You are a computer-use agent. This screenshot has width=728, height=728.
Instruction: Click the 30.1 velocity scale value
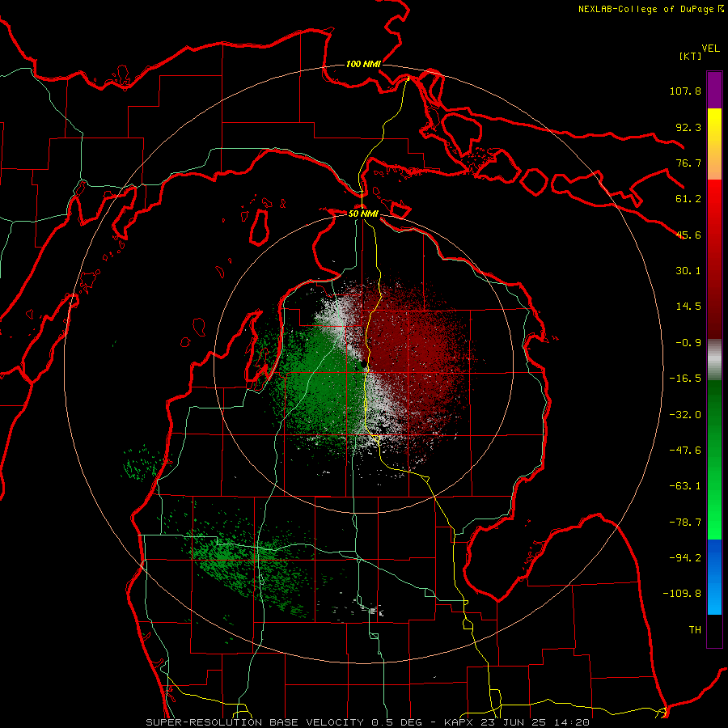tap(688, 271)
